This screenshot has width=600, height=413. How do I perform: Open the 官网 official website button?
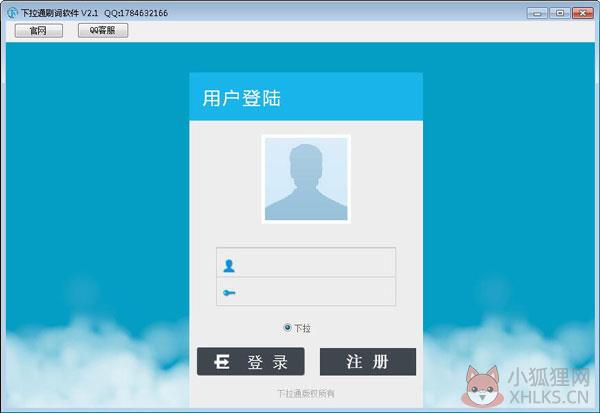click(39, 31)
